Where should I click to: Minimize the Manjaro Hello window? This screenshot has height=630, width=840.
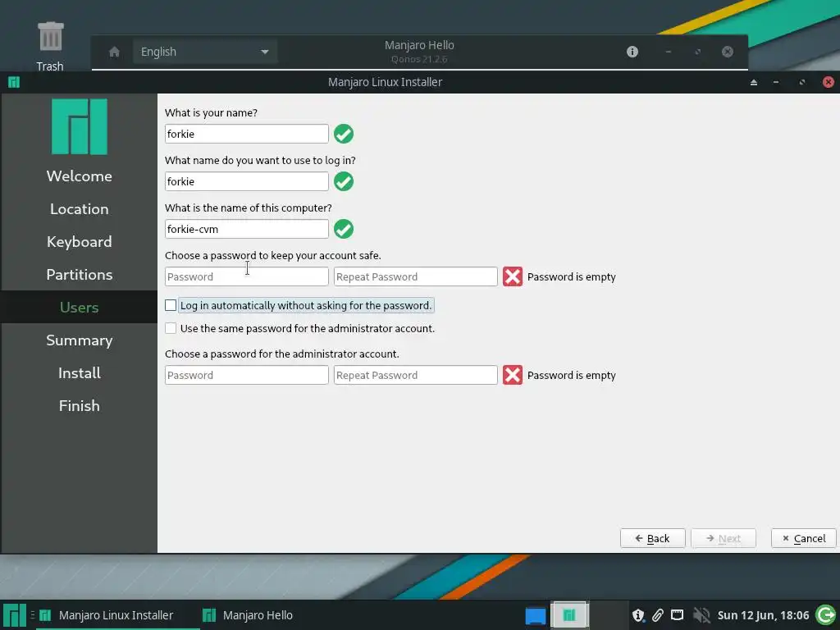[x=668, y=52]
